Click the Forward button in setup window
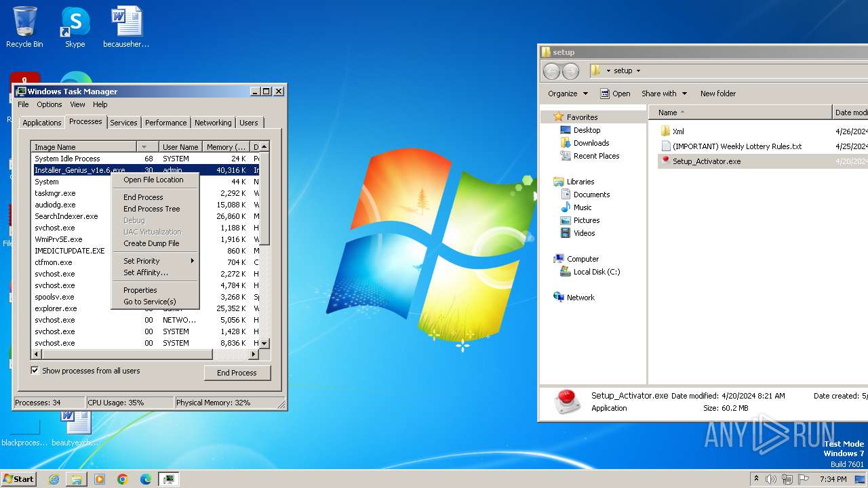This screenshot has height=488, width=868. 571,70
